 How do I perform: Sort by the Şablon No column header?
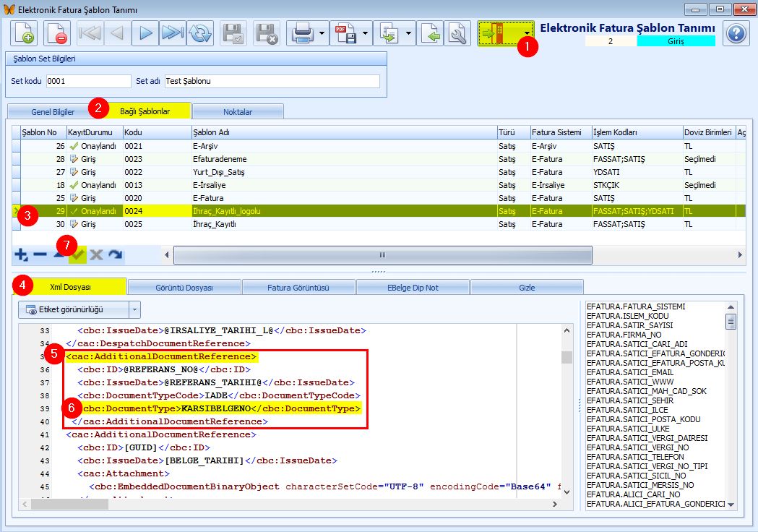[43, 132]
